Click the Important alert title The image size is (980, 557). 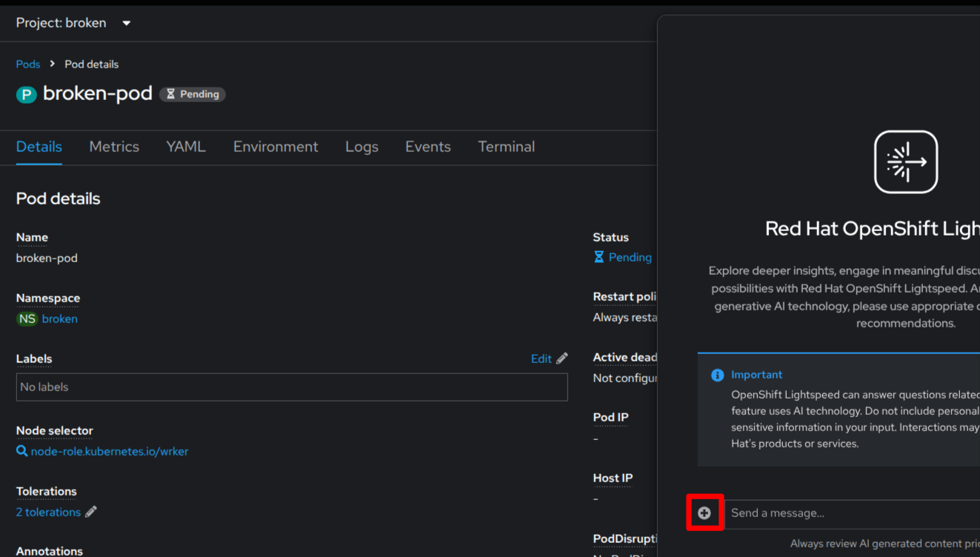[x=757, y=375]
